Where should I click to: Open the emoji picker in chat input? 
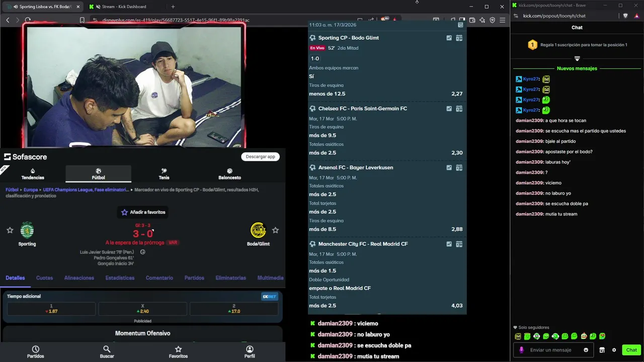(x=586, y=350)
